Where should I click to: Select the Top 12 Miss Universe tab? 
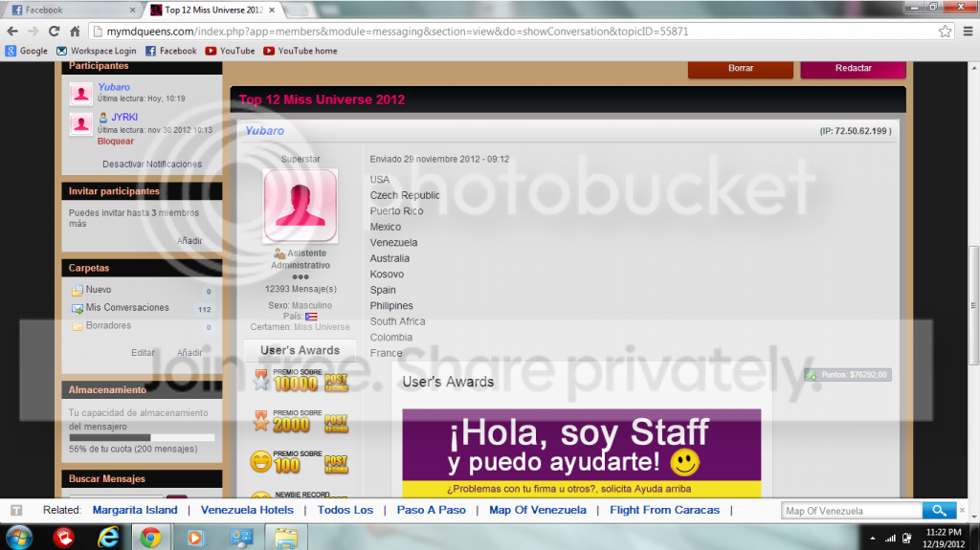212,10
